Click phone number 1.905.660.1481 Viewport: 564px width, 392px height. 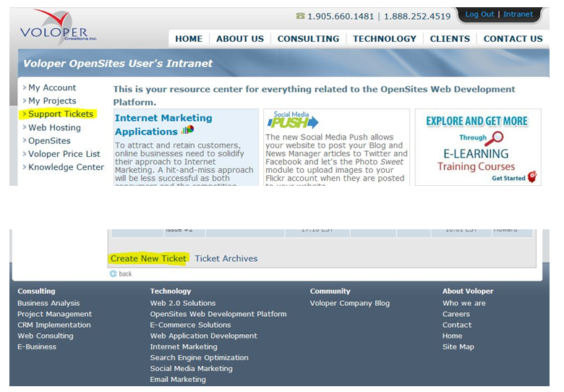pos(341,16)
